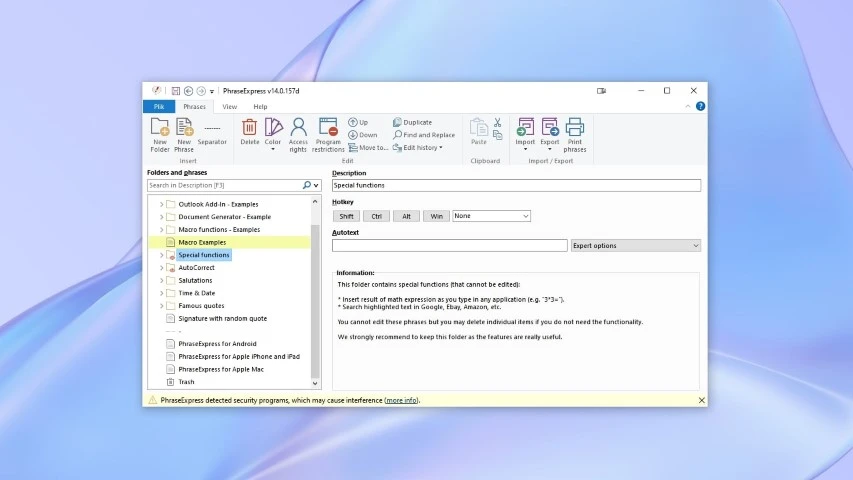Open Find and Replace

[x=423, y=135]
